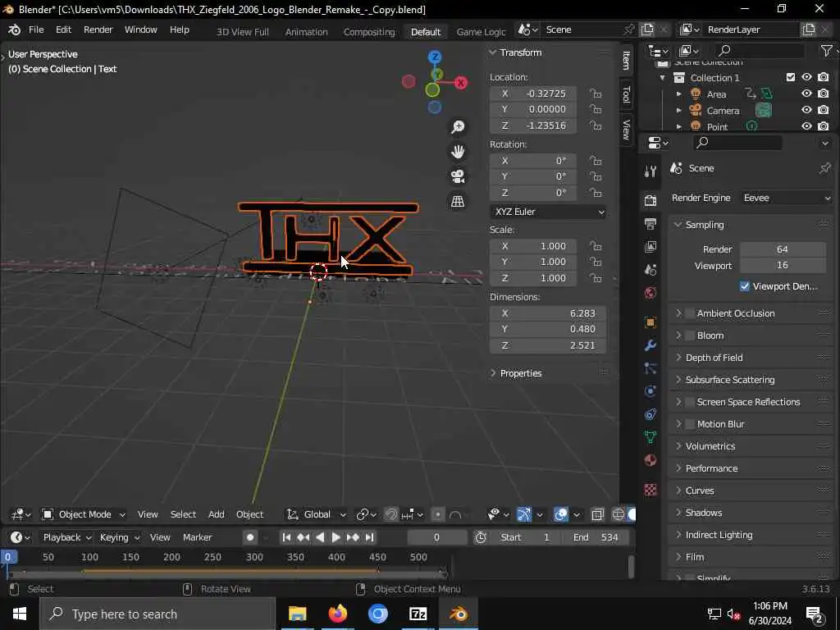The image size is (840, 630).
Task: Open Output properties tab
Action: coord(651,223)
